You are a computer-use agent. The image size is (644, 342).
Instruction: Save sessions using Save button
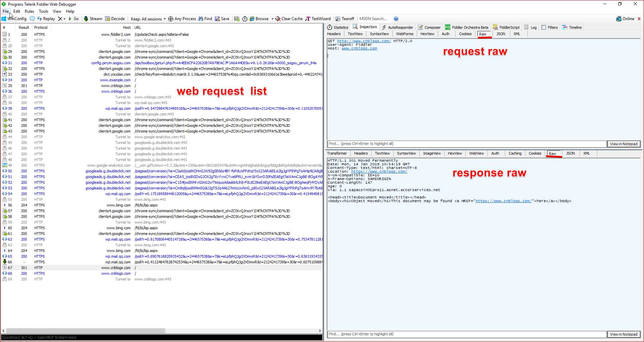tap(222, 19)
